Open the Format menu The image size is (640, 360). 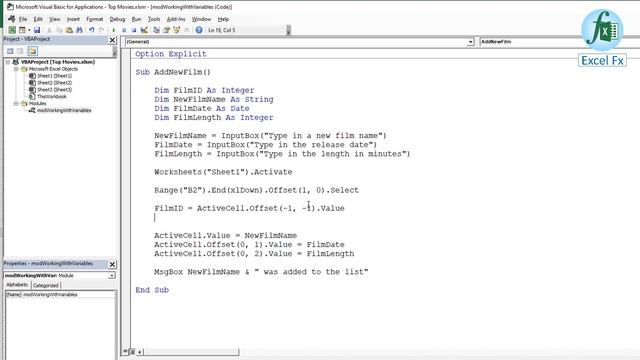point(95,19)
